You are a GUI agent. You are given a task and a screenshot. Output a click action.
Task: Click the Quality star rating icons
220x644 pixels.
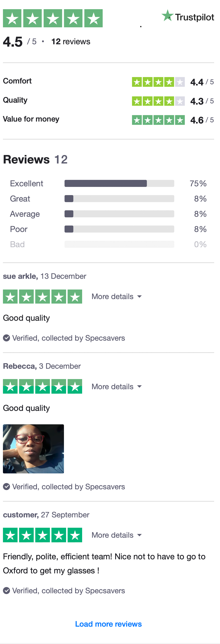(158, 101)
